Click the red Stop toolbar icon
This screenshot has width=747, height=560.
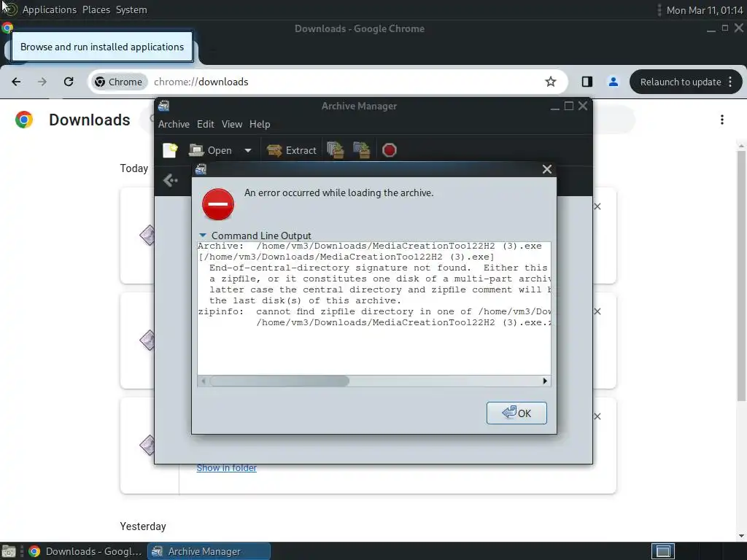point(390,150)
